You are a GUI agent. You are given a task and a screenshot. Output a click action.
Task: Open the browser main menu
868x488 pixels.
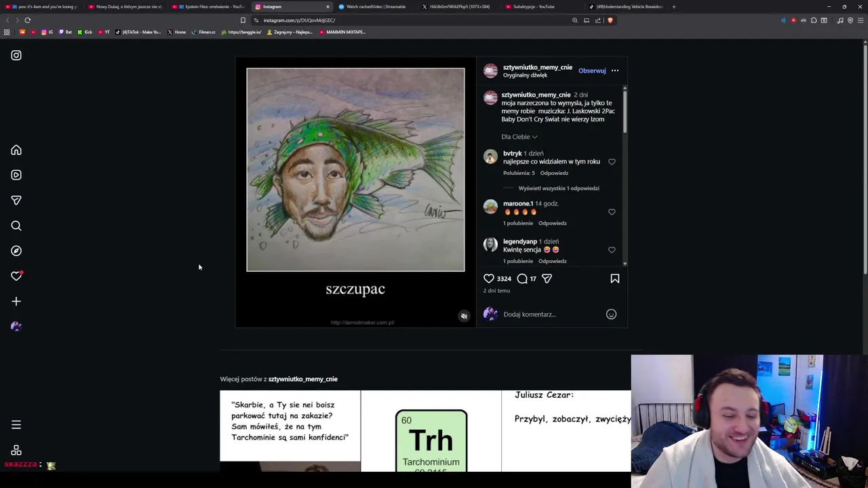[x=860, y=20]
